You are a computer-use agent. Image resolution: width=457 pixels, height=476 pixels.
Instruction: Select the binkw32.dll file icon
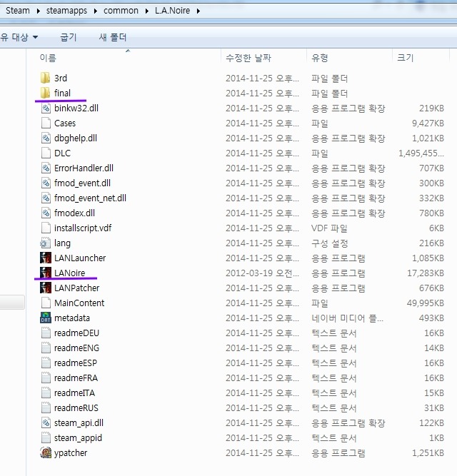(x=46, y=108)
